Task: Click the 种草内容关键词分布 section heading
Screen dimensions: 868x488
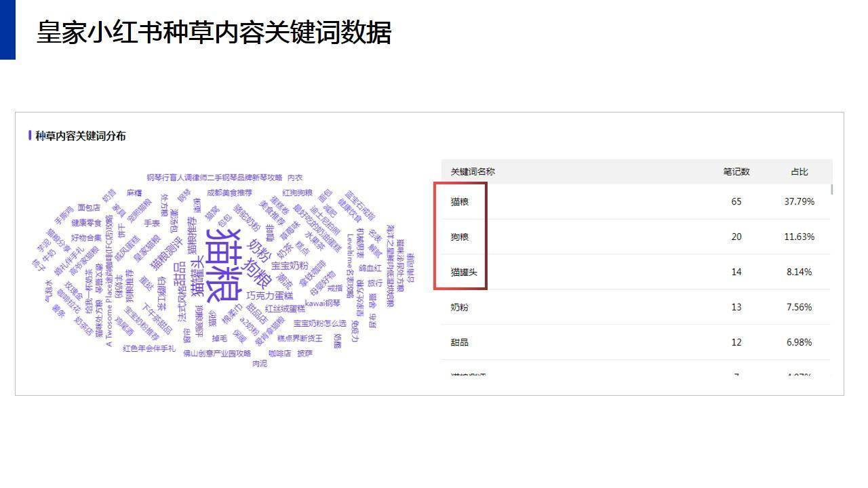Action: (81, 136)
